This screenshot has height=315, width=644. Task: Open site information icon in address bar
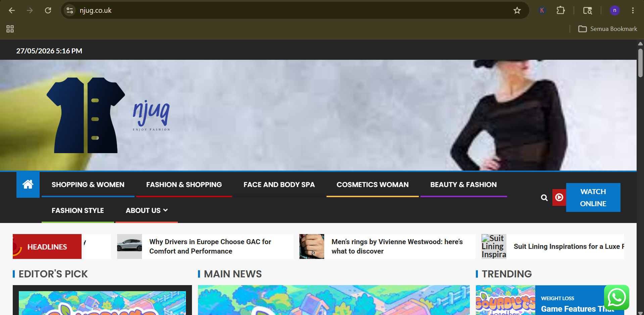coord(70,10)
